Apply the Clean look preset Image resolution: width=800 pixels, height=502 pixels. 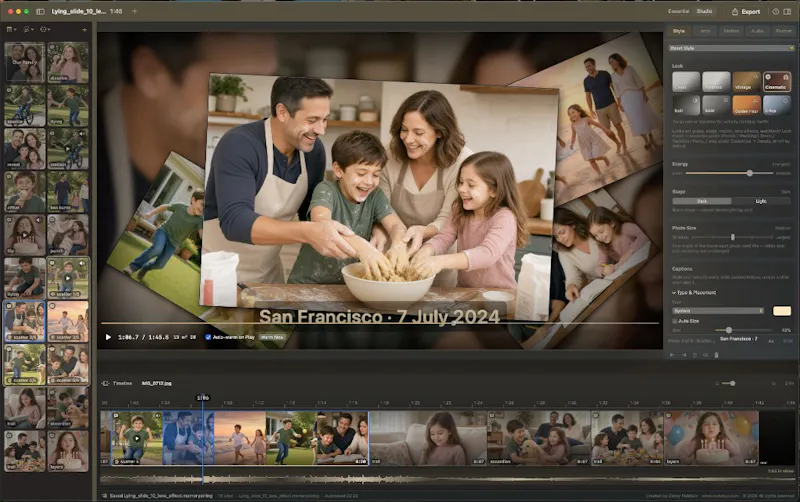[x=686, y=82]
